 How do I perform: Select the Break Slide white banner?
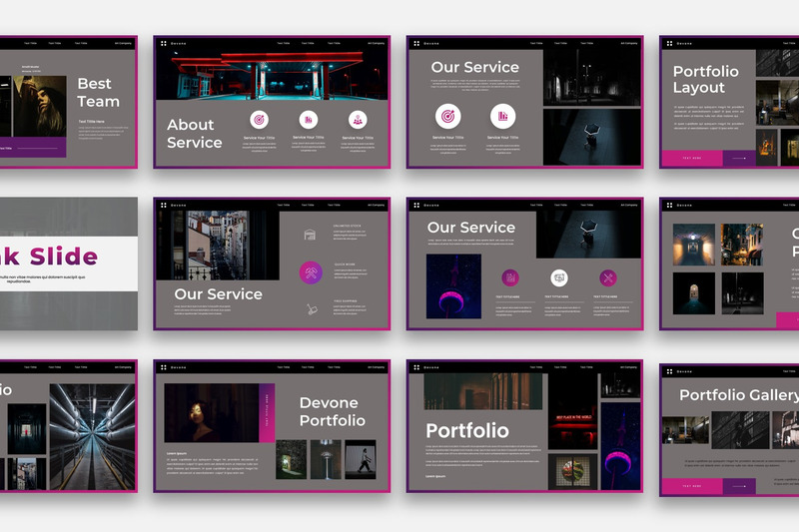(x=69, y=264)
